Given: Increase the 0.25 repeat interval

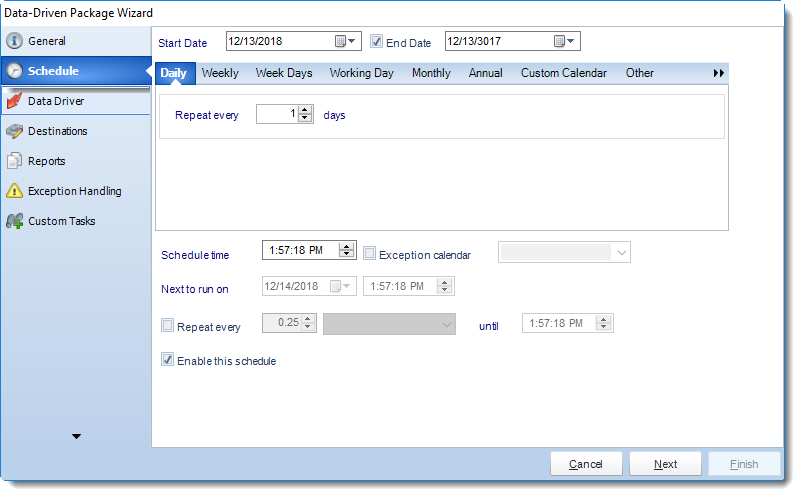Looking at the screenshot, I should coord(308,319).
